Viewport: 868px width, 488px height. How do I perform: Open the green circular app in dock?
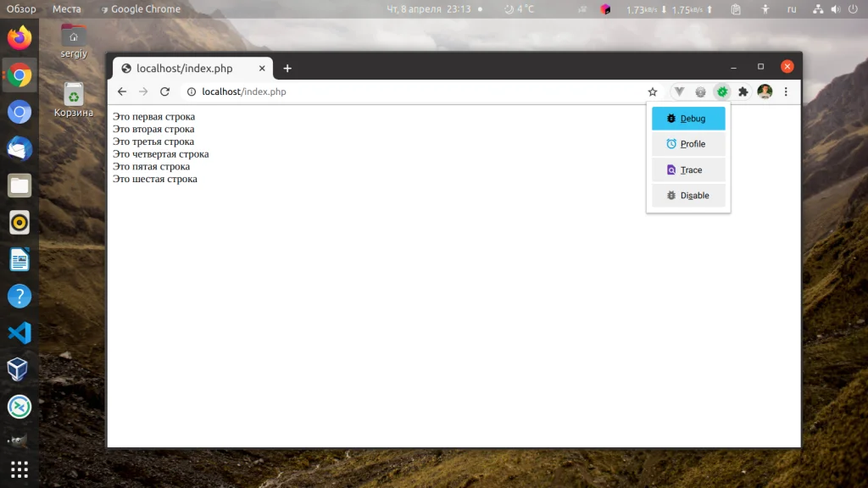(x=19, y=407)
